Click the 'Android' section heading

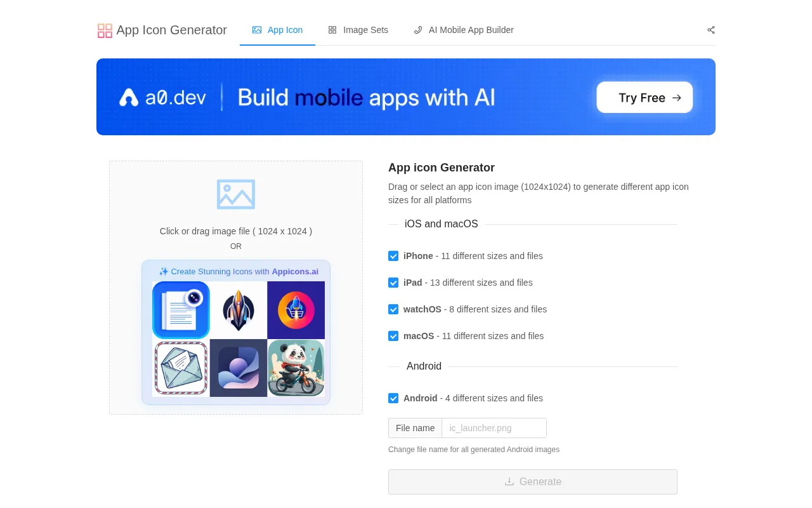pyautogui.click(x=424, y=366)
